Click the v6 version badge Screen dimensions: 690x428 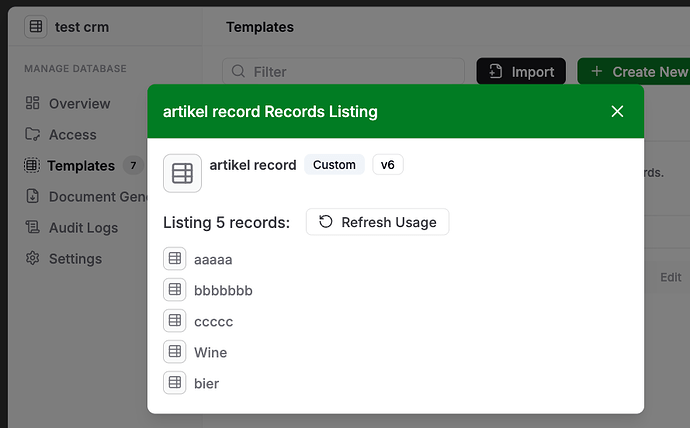[388, 165]
